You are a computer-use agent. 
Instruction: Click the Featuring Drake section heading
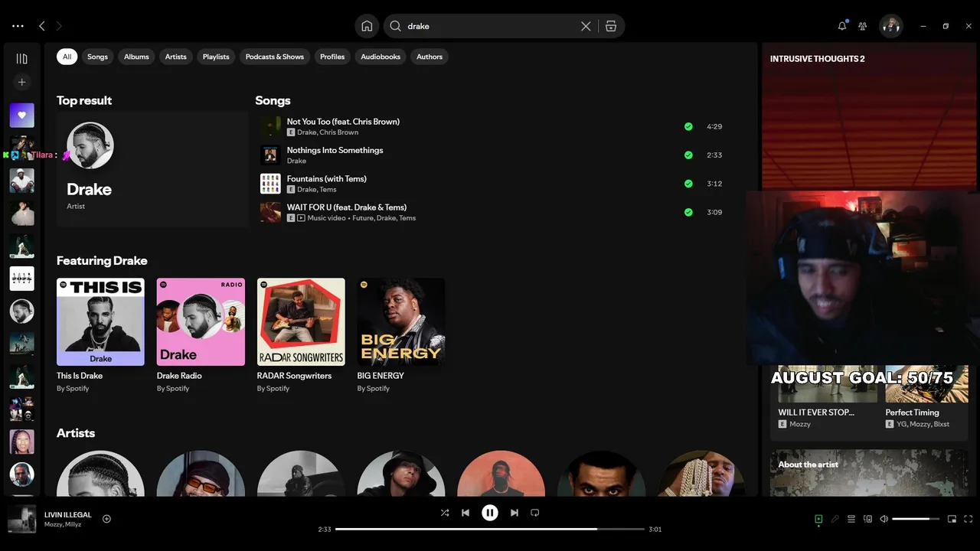pyautogui.click(x=102, y=260)
